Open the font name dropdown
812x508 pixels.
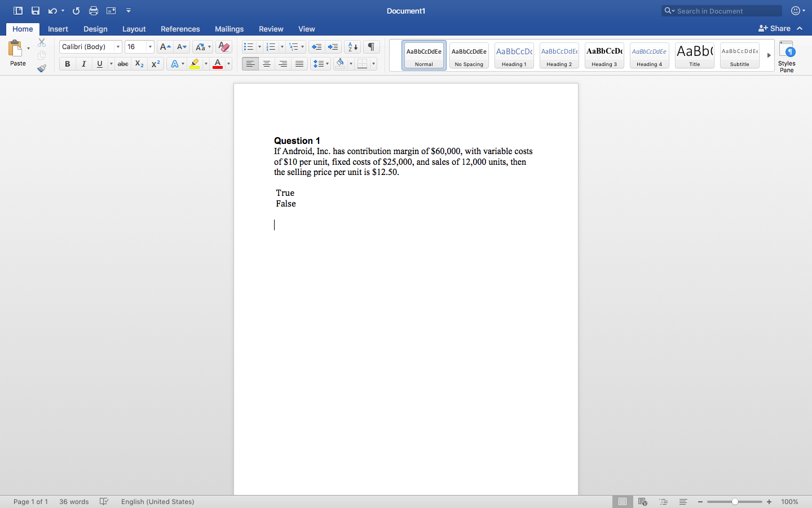click(118, 46)
